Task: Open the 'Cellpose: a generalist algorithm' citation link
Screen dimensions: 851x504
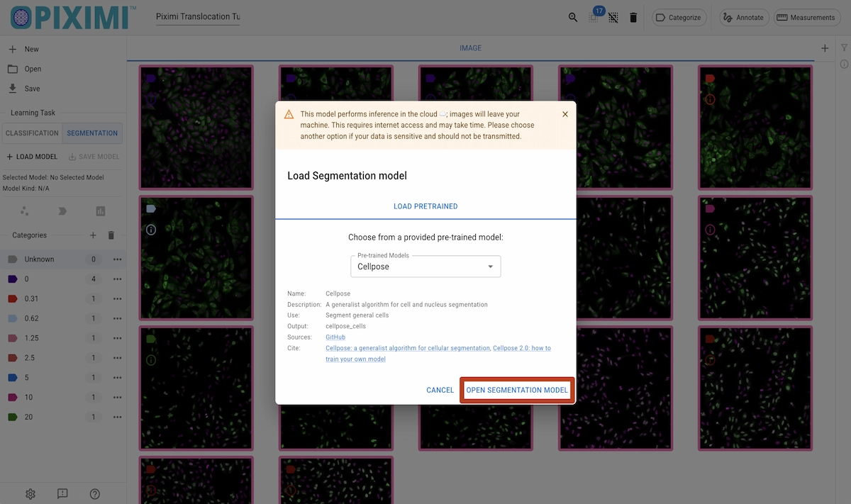Action: (x=408, y=349)
